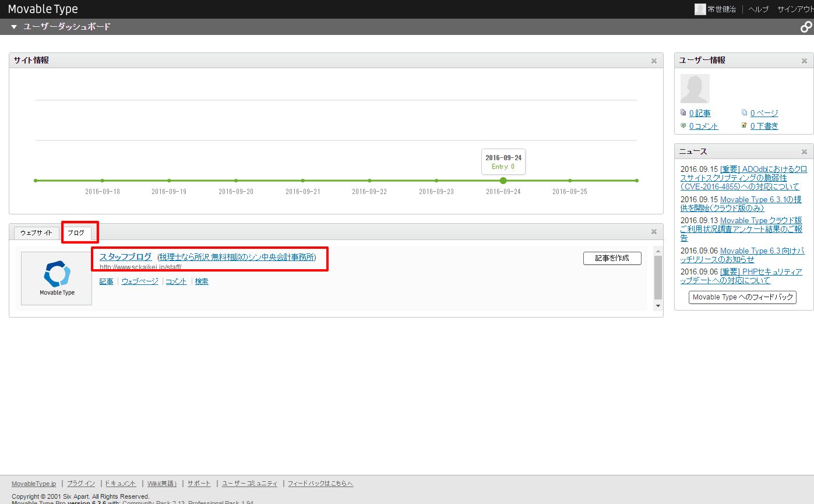Viewport: 814px width, 504px height.
Task: Click the entry icon beside 0 記事
Action: (x=683, y=112)
